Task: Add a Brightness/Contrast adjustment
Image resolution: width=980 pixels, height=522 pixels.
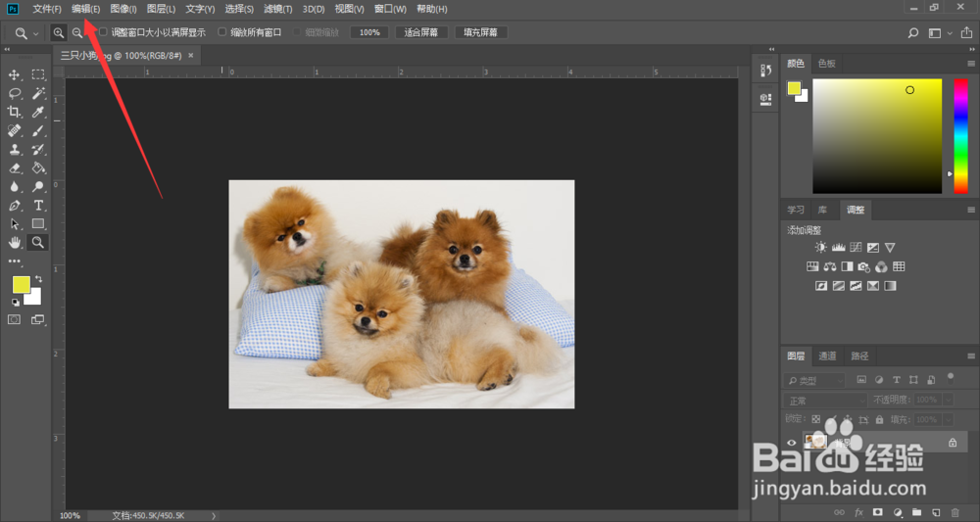Action: tap(820, 247)
